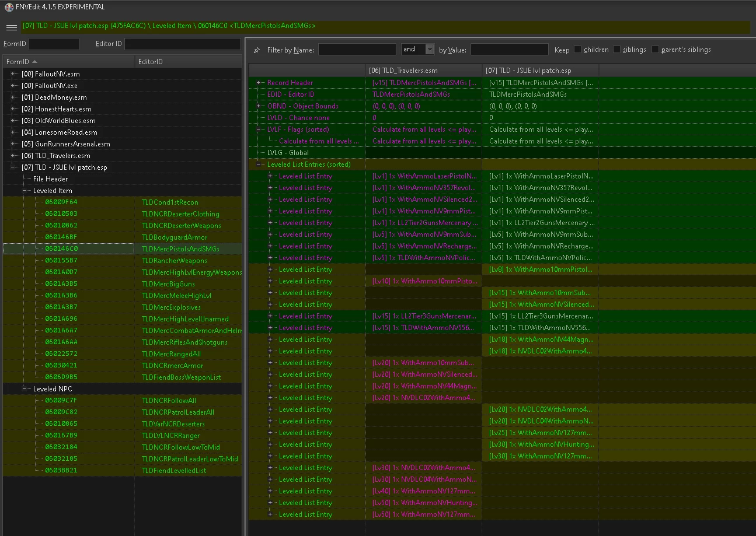Collapse the Leveled List Entries section
This screenshot has width=756, height=536.
(259, 164)
